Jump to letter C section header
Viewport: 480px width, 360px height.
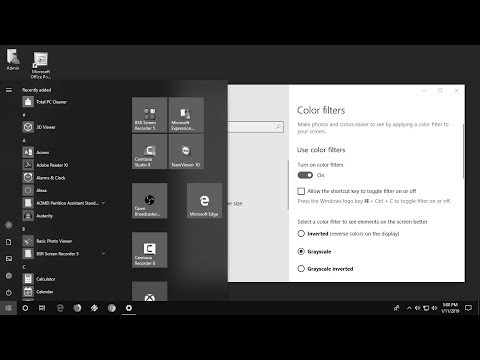[x=24, y=267]
